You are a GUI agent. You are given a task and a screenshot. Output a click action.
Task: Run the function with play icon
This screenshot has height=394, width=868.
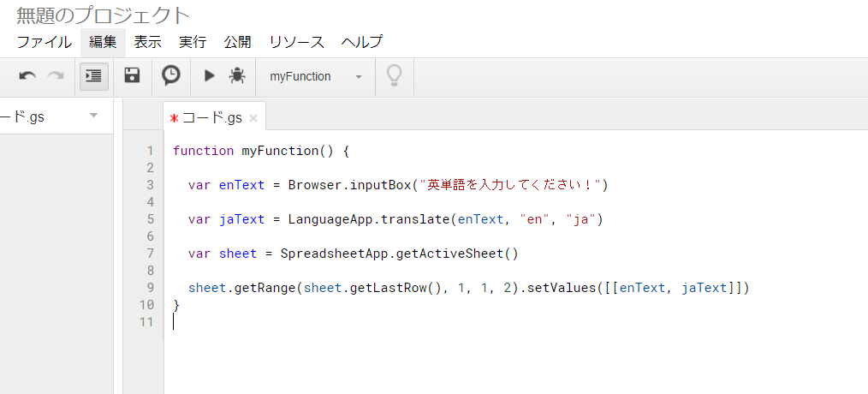pos(209,76)
